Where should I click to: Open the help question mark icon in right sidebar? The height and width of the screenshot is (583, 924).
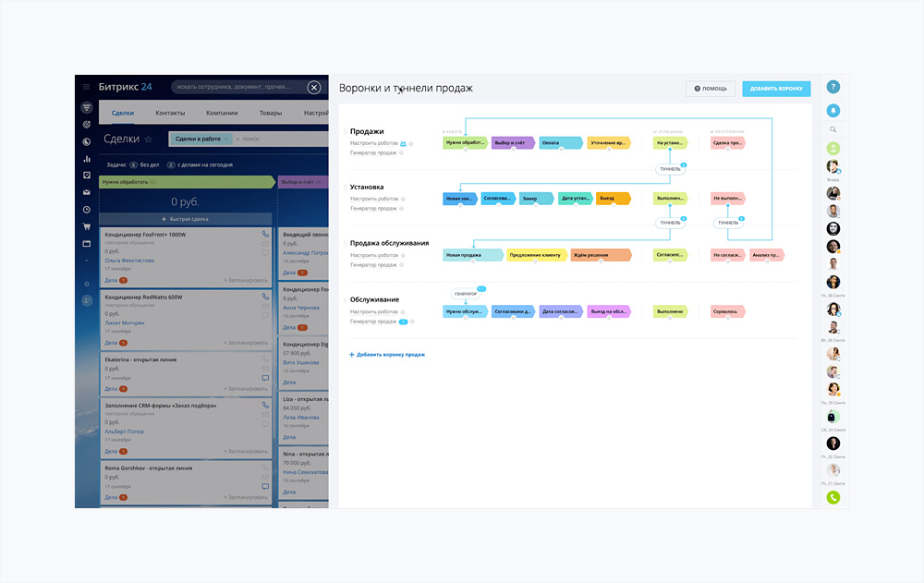833,87
